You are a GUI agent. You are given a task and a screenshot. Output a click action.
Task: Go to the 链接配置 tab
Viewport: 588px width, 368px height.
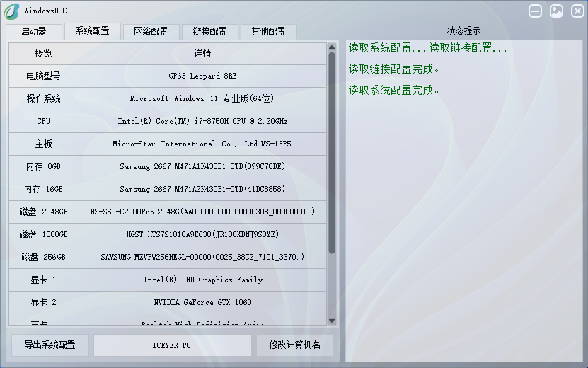point(209,32)
